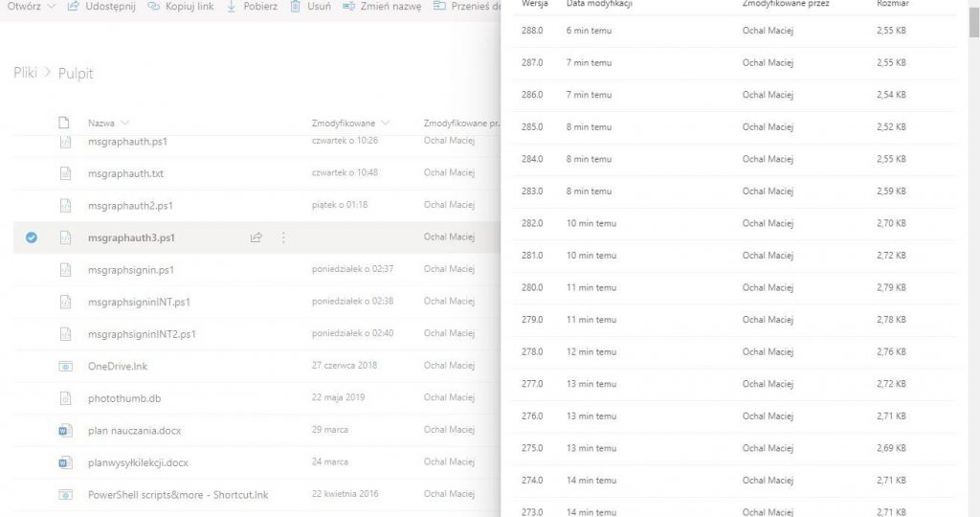Click Kopiuj link in the command bar
This screenshot has height=517, width=980.
point(180,6)
